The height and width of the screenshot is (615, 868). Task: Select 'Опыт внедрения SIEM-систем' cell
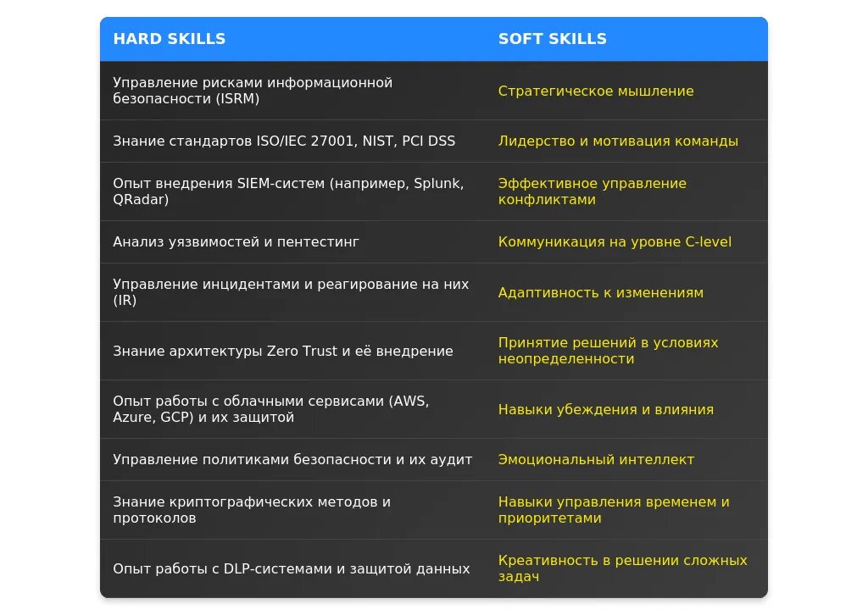(292, 191)
